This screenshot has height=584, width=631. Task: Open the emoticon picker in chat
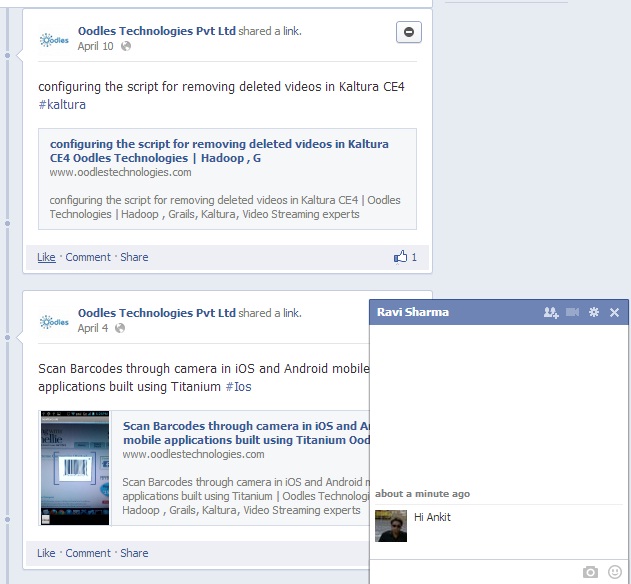tap(615, 572)
